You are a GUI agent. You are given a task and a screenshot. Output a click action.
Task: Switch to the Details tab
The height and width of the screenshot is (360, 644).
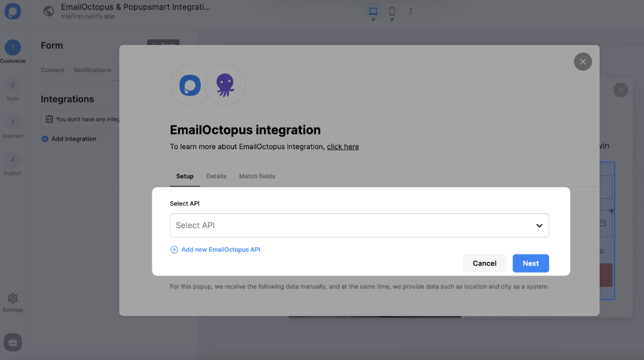pos(216,176)
